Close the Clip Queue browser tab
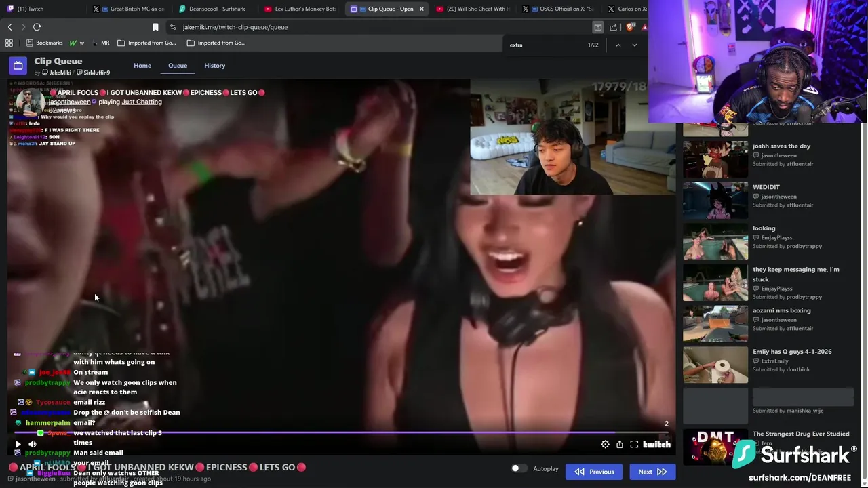This screenshot has width=868, height=488. (x=422, y=9)
